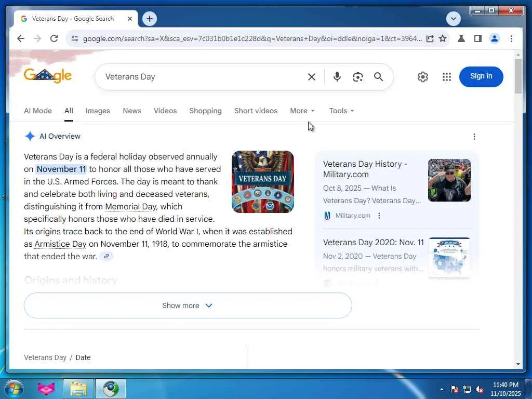Open Chrome Labs flask icon
The height and width of the screenshot is (399, 532).
pos(461,38)
